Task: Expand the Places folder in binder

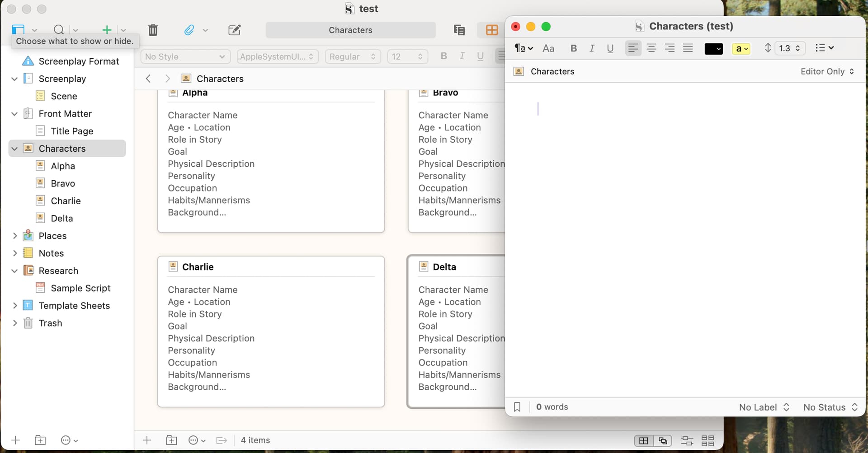Action: (x=14, y=236)
